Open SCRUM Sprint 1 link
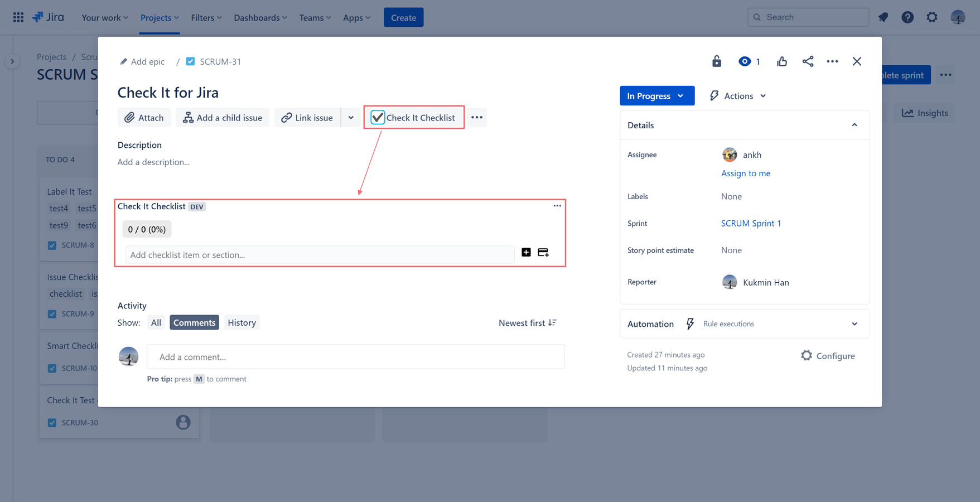 (751, 223)
